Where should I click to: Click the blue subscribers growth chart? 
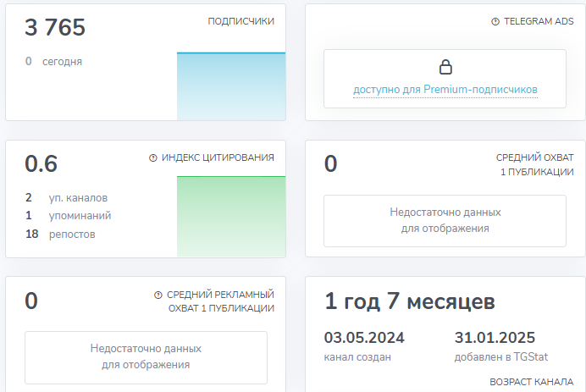(x=230, y=86)
